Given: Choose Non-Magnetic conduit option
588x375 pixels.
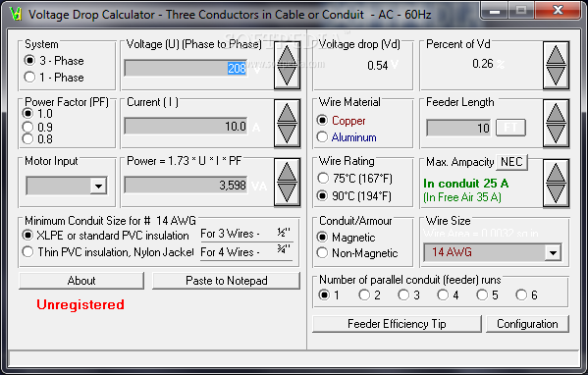Looking at the screenshot, I should pyautogui.click(x=357, y=253).
